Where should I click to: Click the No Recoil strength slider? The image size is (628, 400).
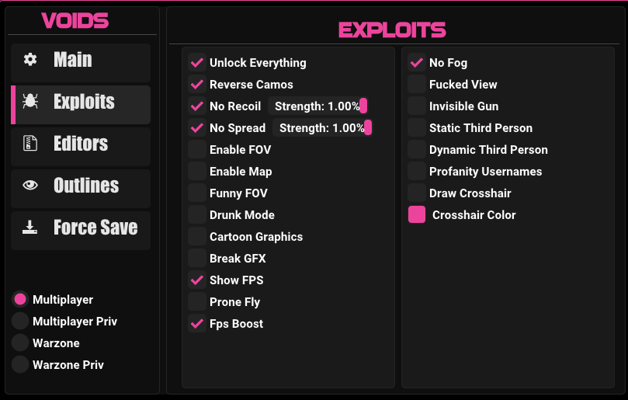pos(319,106)
